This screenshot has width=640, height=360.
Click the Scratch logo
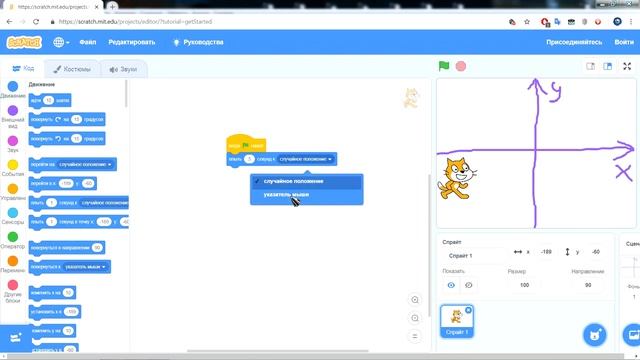tap(24, 42)
